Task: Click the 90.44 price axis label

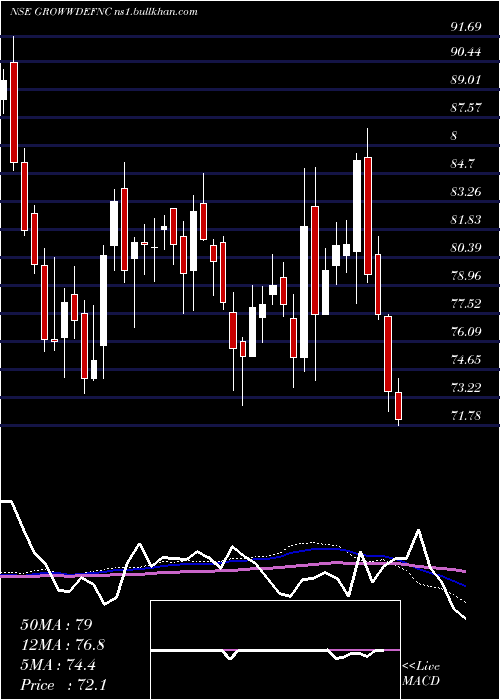Action: coord(466,52)
